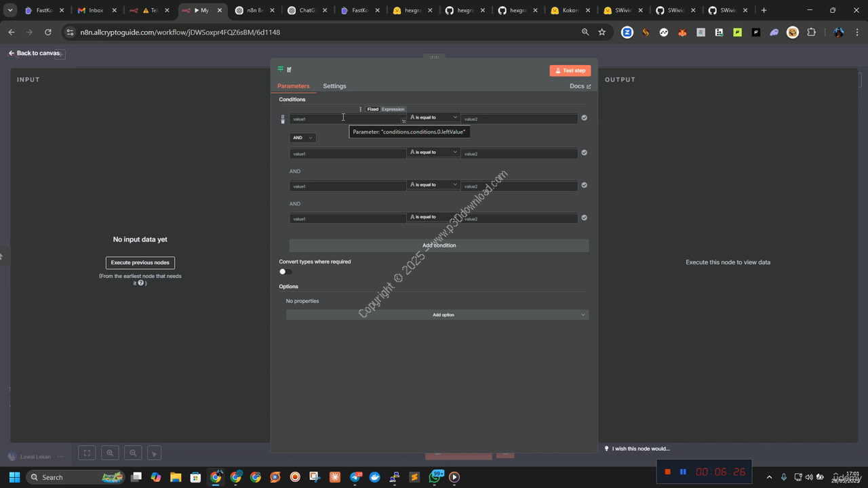Open the Chrome three-dot menu
Screen dimensions: 868x488
857,32
